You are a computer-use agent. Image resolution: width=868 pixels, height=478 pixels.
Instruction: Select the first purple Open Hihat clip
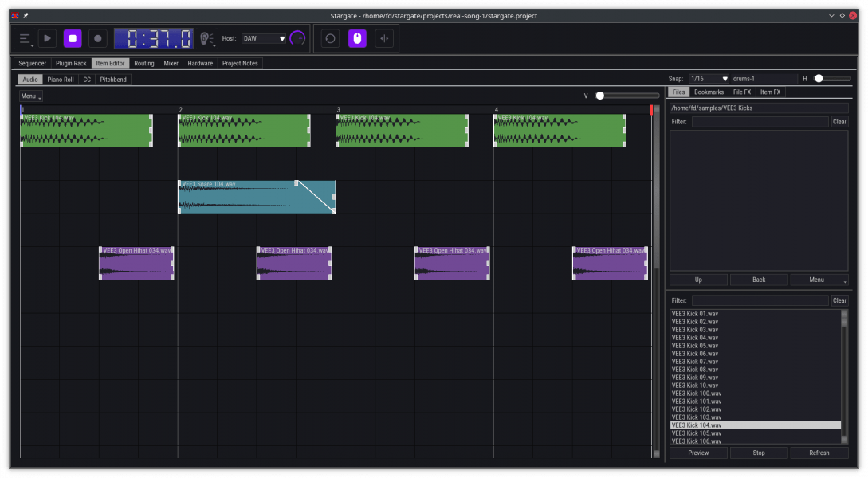click(x=136, y=264)
